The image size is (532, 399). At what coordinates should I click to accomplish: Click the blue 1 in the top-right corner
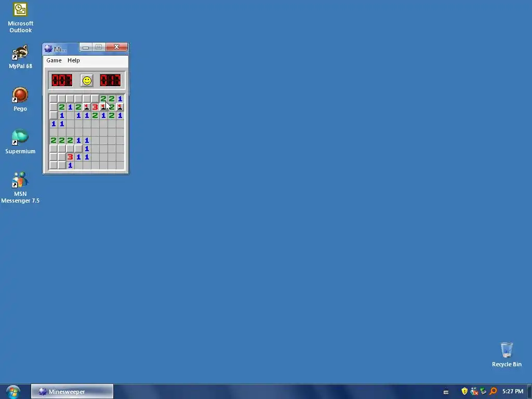coord(120,99)
